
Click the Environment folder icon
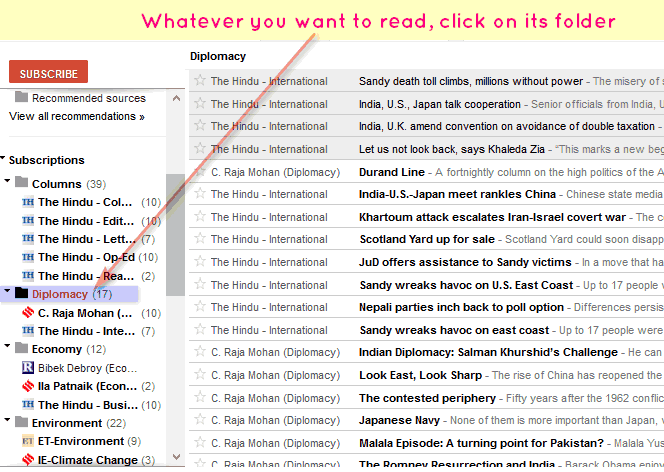(21, 422)
